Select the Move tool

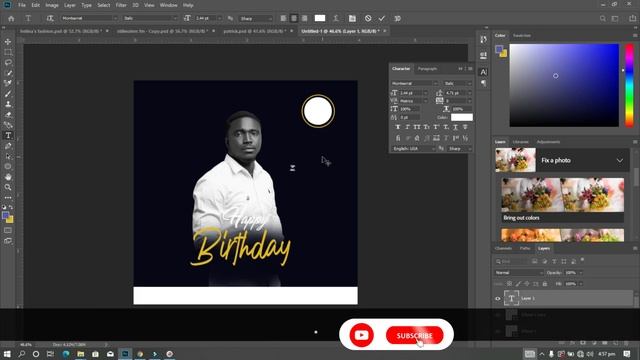coord(8,42)
